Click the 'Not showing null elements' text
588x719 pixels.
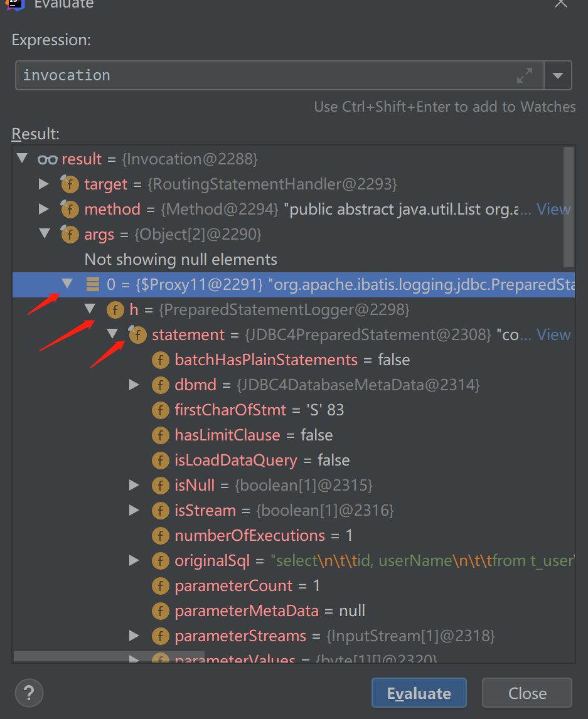click(x=181, y=260)
